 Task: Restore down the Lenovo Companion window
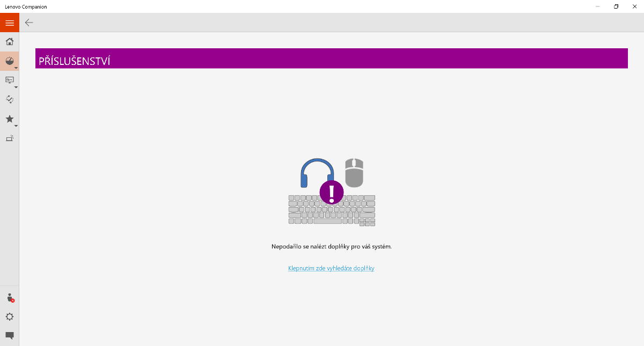coord(616,6)
